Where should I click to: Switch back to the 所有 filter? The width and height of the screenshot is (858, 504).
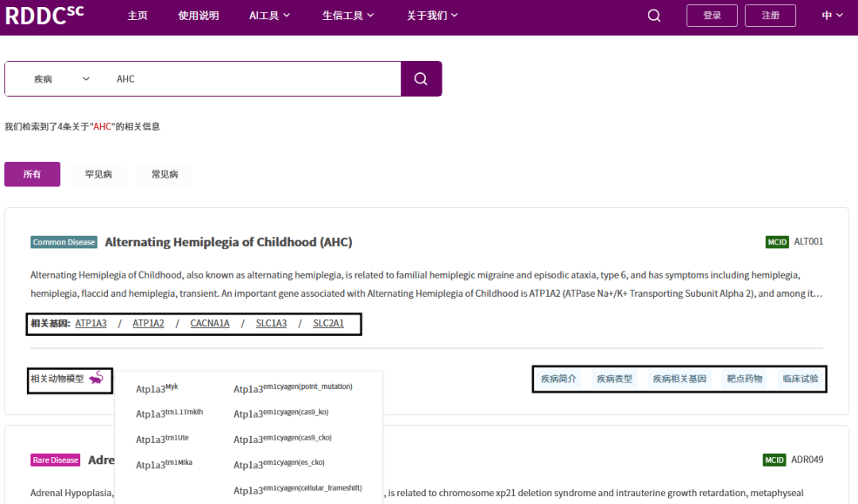point(32,174)
